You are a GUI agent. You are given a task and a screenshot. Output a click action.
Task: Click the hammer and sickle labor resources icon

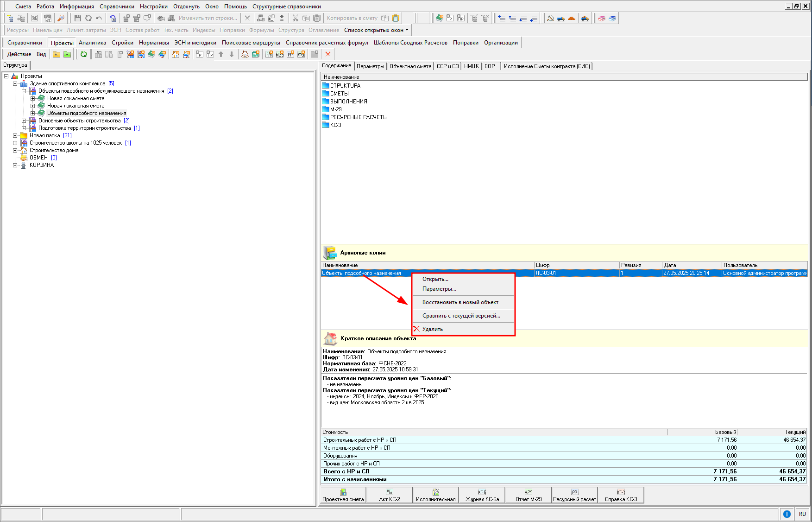click(x=550, y=18)
